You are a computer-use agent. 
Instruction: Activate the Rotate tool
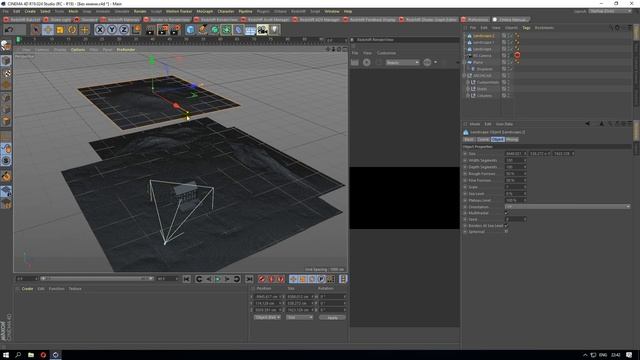pyautogui.click(x=72, y=29)
